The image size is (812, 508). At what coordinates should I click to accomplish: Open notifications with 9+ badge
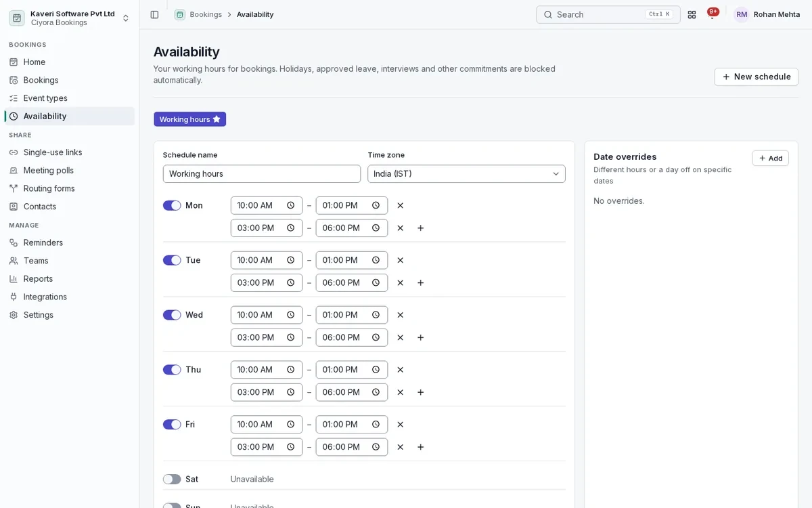pos(712,14)
